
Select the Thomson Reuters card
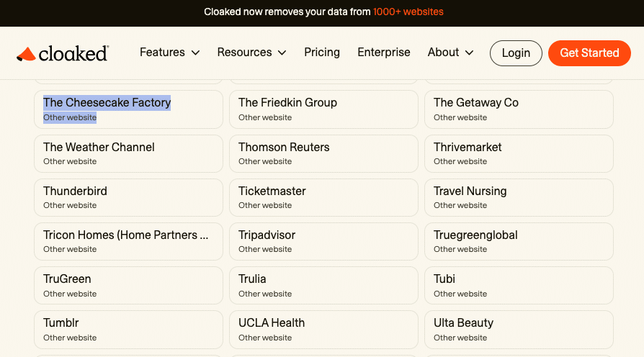pyautogui.click(x=323, y=154)
